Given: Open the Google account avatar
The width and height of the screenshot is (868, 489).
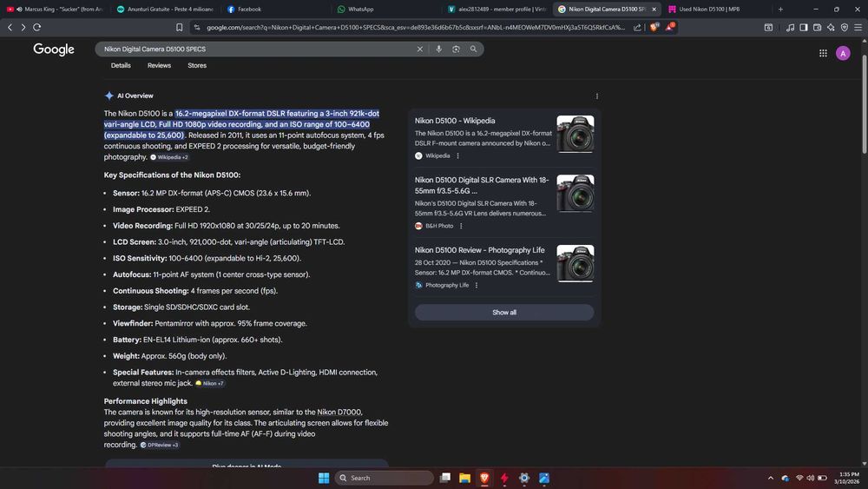Looking at the screenshot, I should click(843, 53).
